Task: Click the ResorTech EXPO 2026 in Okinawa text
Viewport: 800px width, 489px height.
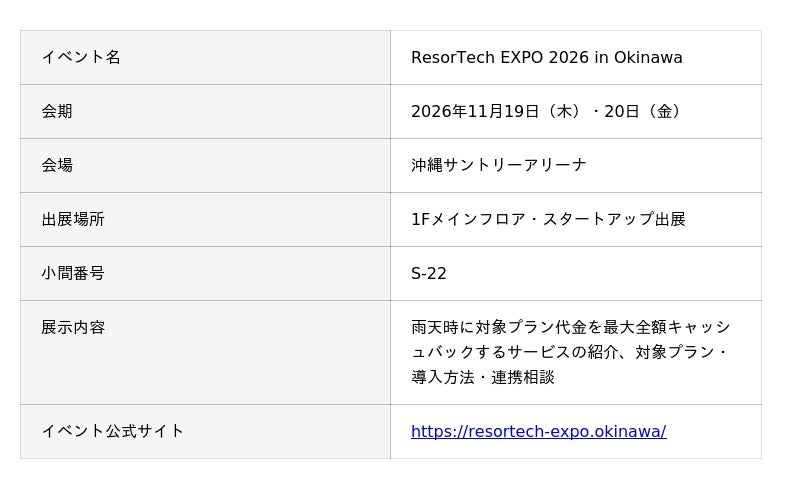Action: click(546, 57)
